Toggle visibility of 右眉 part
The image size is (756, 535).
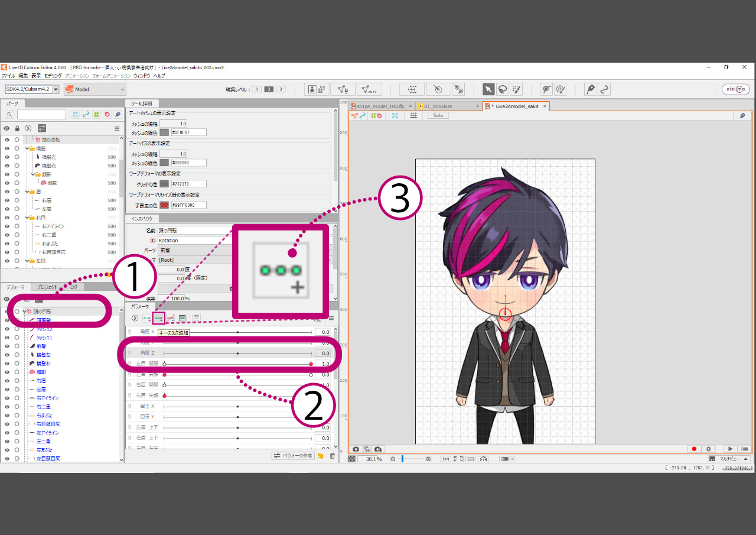tap(7, 200)
